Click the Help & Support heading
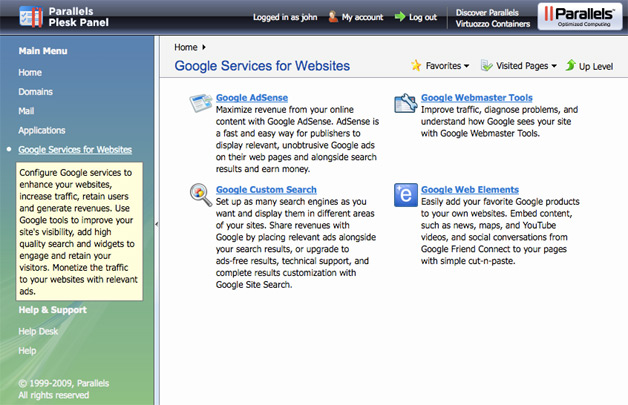This screenshot has width=628, height=405. (52, 310)
